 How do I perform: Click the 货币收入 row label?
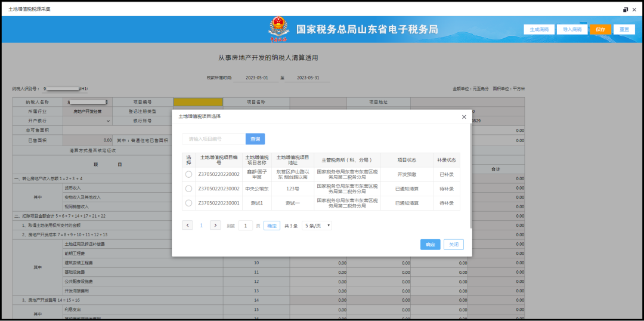(x=73, y=188)
